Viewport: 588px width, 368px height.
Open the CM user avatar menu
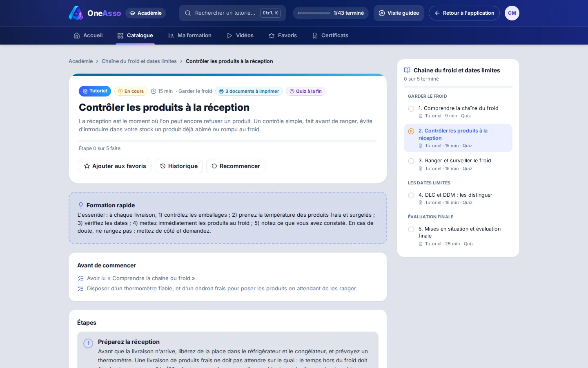[512, 13]
